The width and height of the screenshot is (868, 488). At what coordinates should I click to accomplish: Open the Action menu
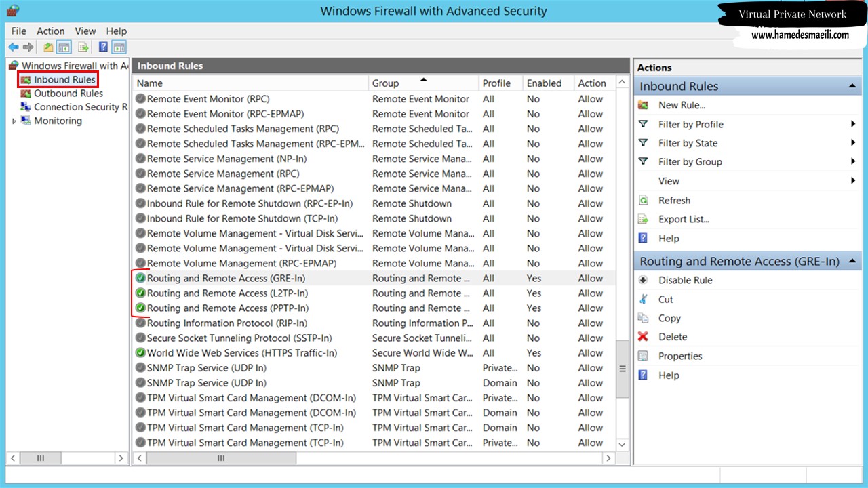click(51, 30)
